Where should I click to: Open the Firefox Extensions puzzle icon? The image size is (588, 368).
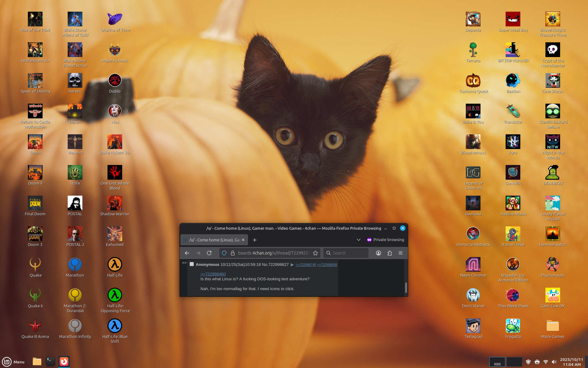click(390, 253)
